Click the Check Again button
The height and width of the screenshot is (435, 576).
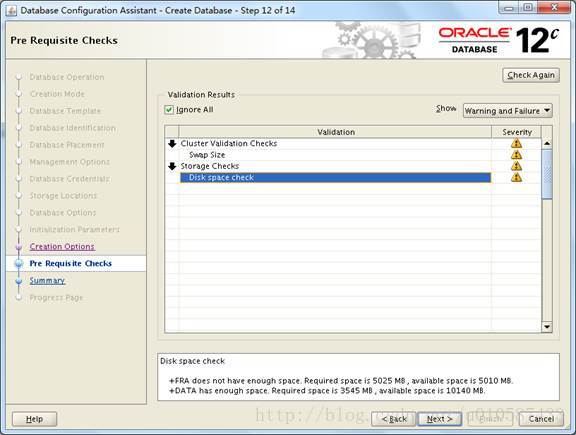[531, 75]
